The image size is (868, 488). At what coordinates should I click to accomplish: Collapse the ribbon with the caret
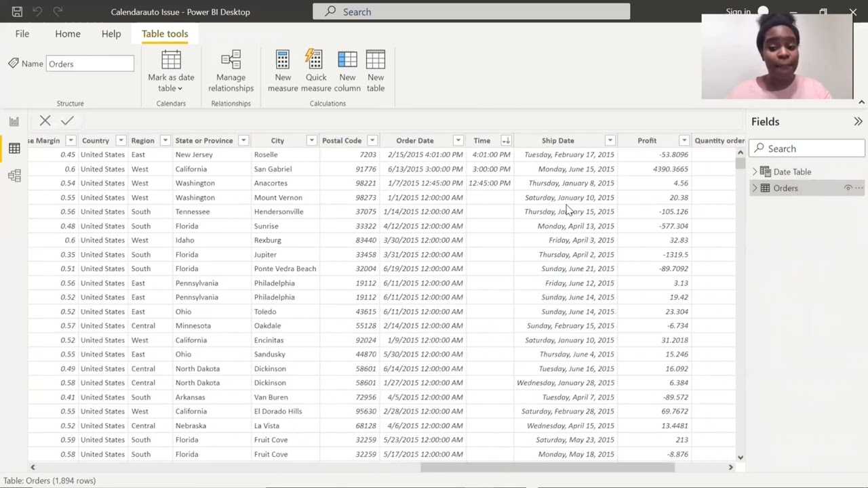pos(861,102)
